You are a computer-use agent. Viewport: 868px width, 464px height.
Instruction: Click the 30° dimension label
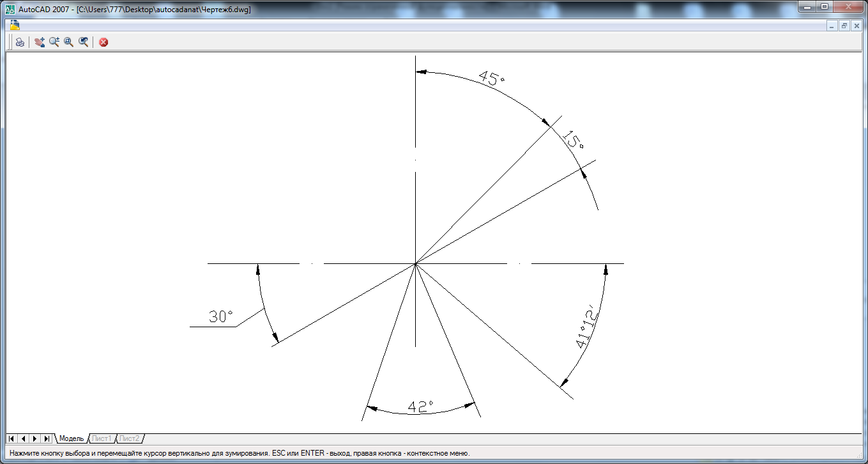pyautogui.click(x=221, y=316)
